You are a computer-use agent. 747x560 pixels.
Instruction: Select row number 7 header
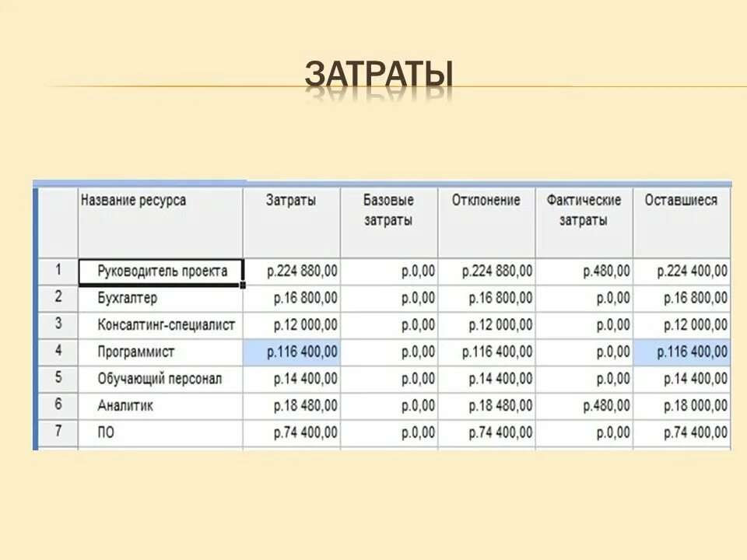pos(58,433)
